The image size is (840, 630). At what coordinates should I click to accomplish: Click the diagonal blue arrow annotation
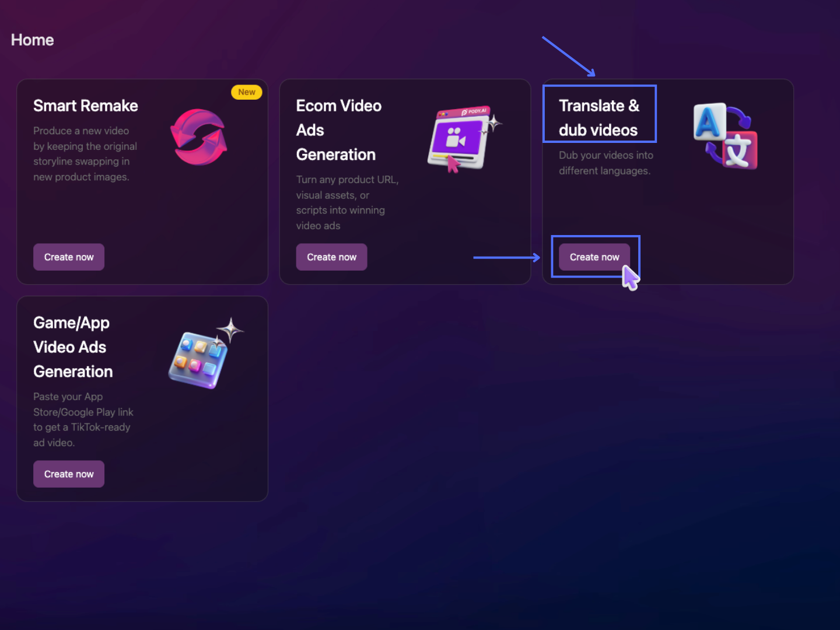tap(568, 57)
